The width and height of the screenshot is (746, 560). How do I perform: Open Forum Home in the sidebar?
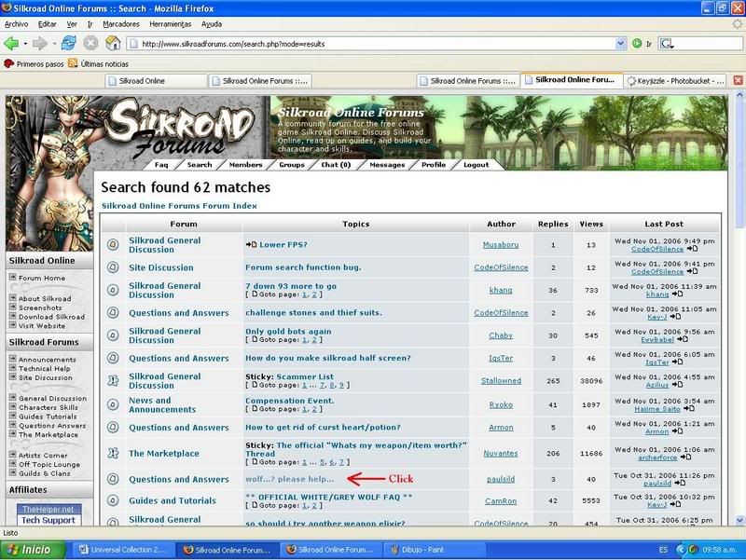pos(42,278)
